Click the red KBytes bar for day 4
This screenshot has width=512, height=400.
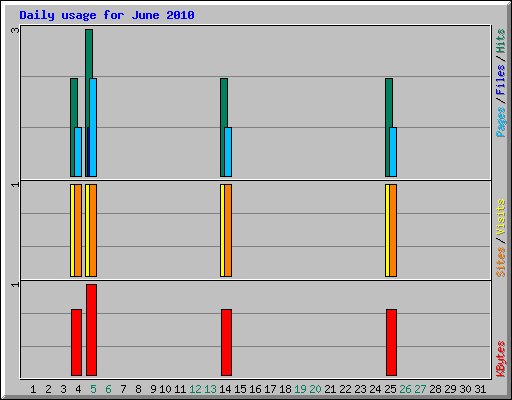tap(76, 342)
